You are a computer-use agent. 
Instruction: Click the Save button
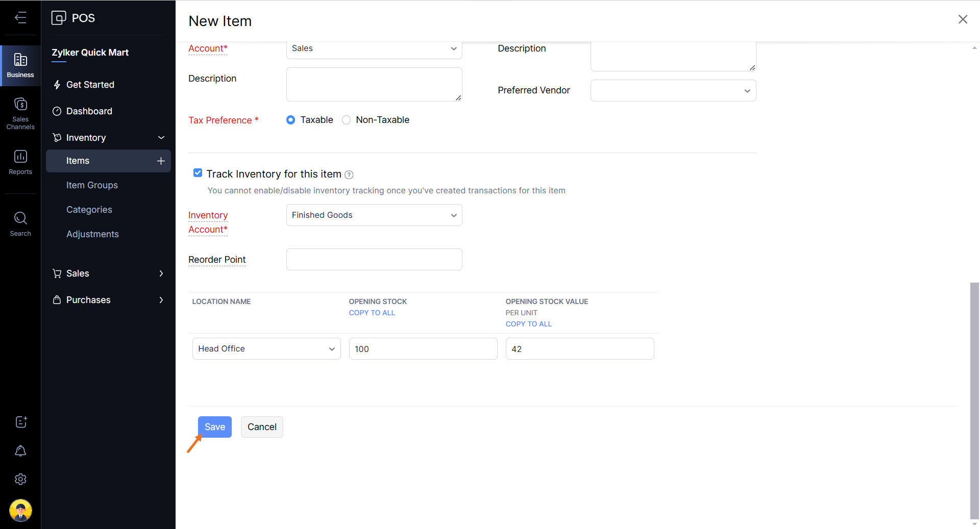(214, 427)
